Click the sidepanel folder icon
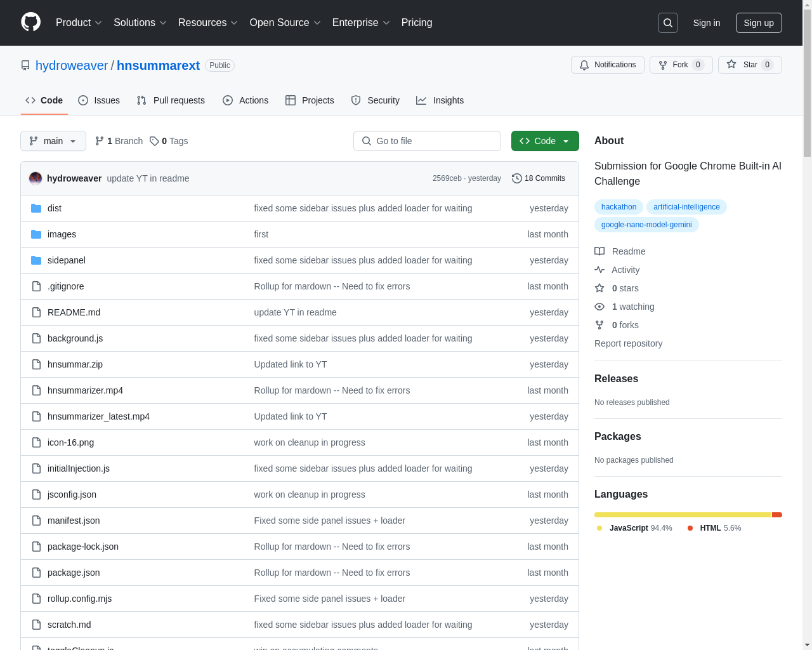Viewport: 812px width, 650px height. coord(36,260)
